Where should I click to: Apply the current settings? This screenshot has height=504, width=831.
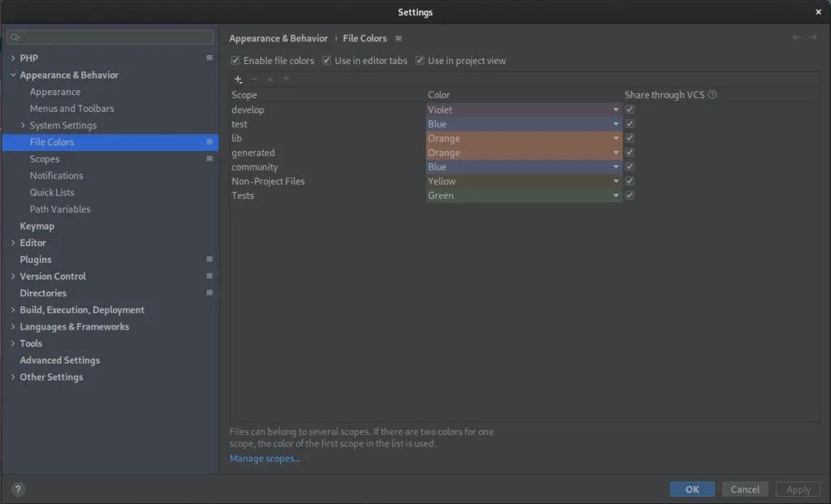[x=798, y=489]
